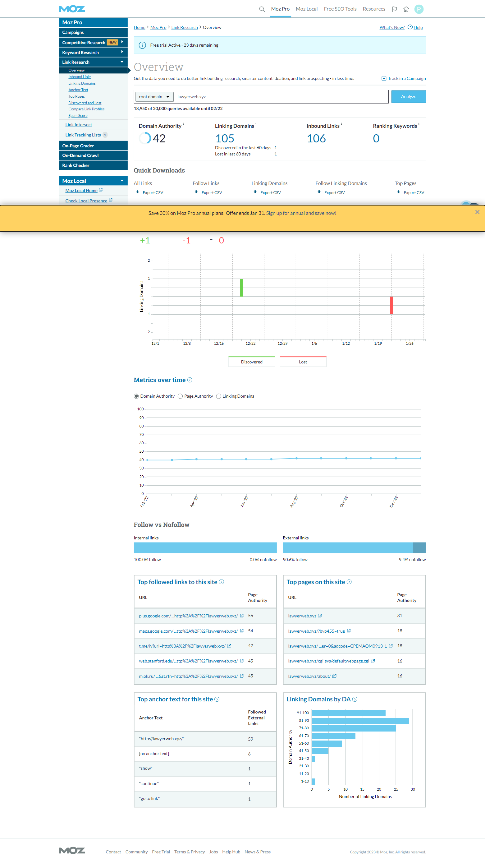Viewport: 485px width, 868px height.
Task: Click the Track in a Campaign plus icon
Action: (384, 79)
